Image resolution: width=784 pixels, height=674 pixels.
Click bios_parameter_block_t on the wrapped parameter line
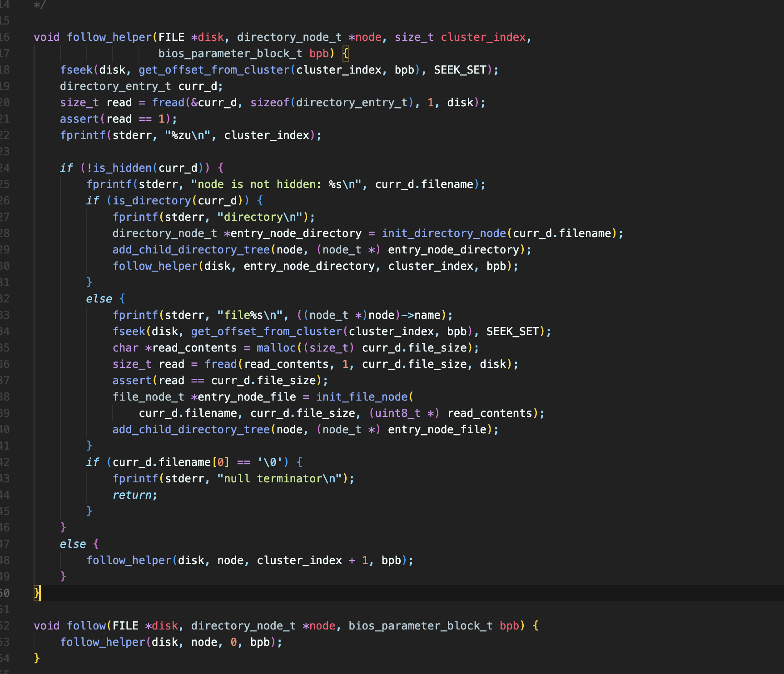tap(230, 54)
